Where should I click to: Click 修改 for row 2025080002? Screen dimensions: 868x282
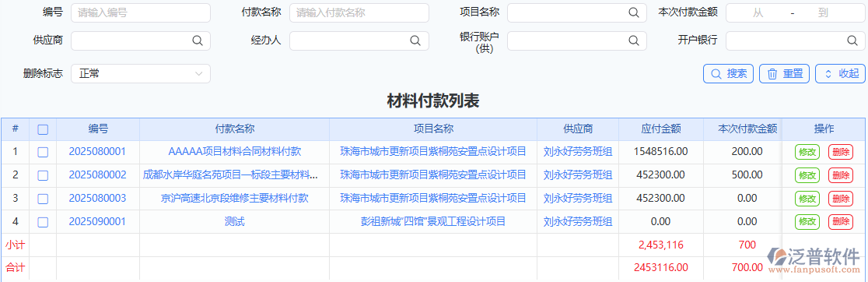click(807, 175)
